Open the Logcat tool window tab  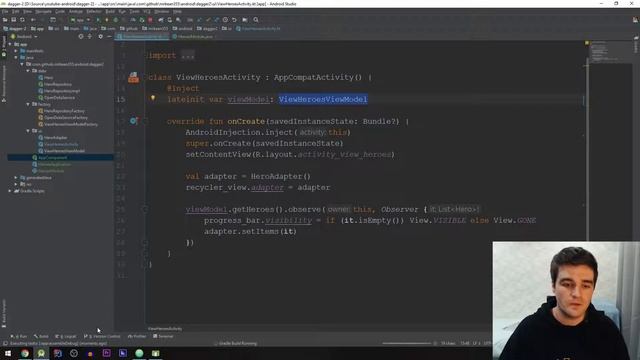[x=66, y=336]
